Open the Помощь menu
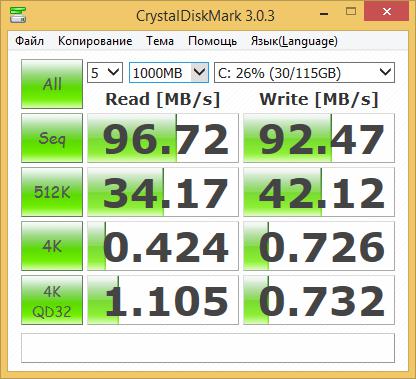 212,41
